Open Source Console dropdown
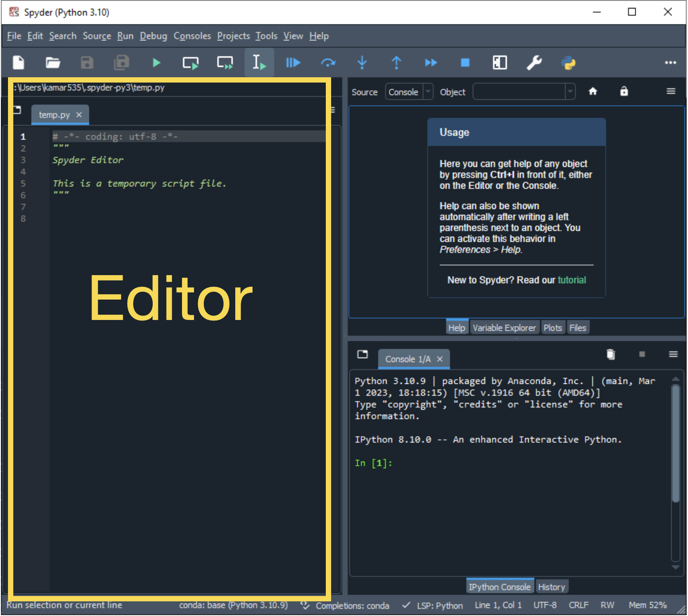This screenshot has width=688, height=616. tap(409, 92)
